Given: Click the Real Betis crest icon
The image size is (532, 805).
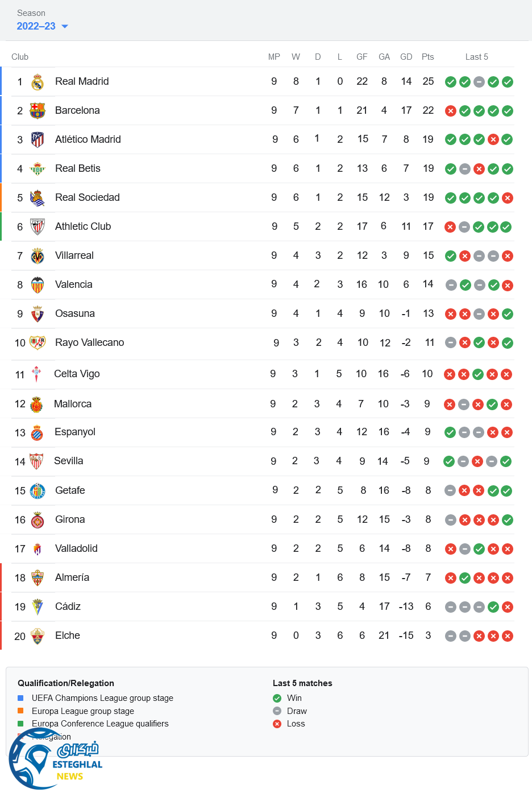Looking at the screenshot, I should pos(38,168).
